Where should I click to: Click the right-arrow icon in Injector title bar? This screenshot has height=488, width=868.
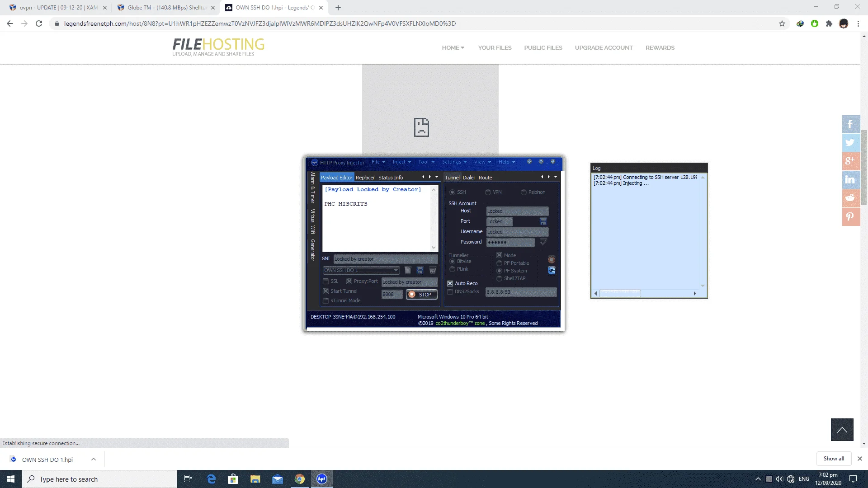[552, 162]
